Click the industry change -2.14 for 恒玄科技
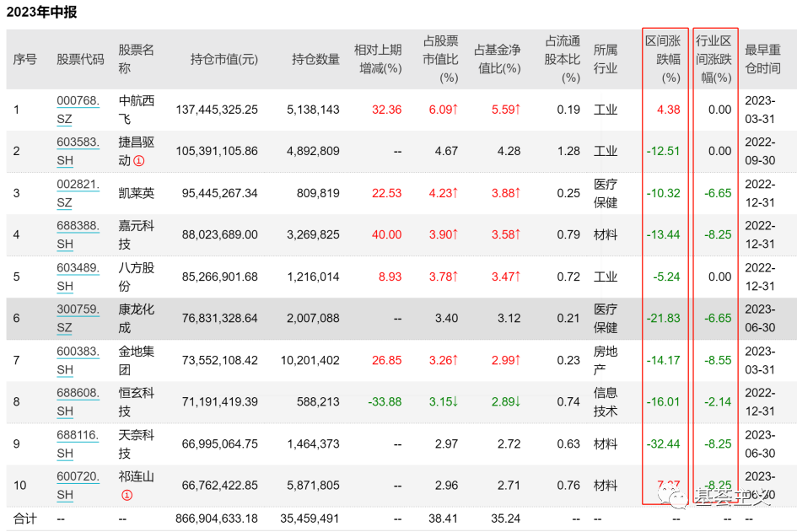797x532 pixels. tap(719, 402)
